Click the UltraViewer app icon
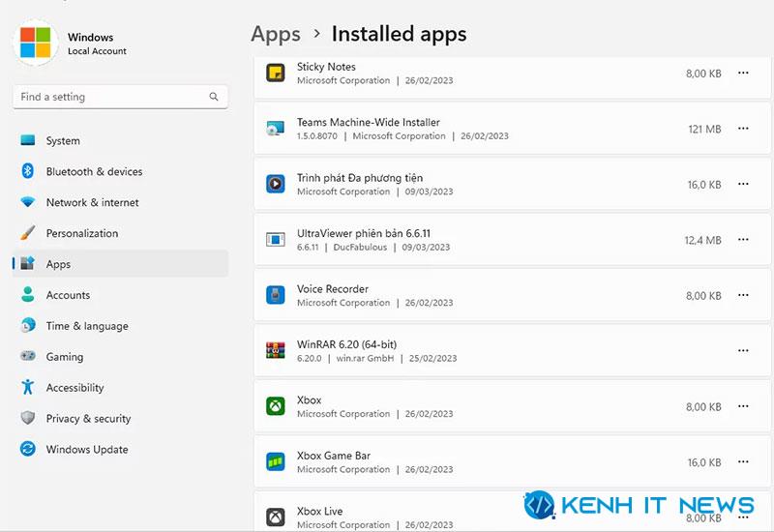Screen dimensions: 774x532 276,240
